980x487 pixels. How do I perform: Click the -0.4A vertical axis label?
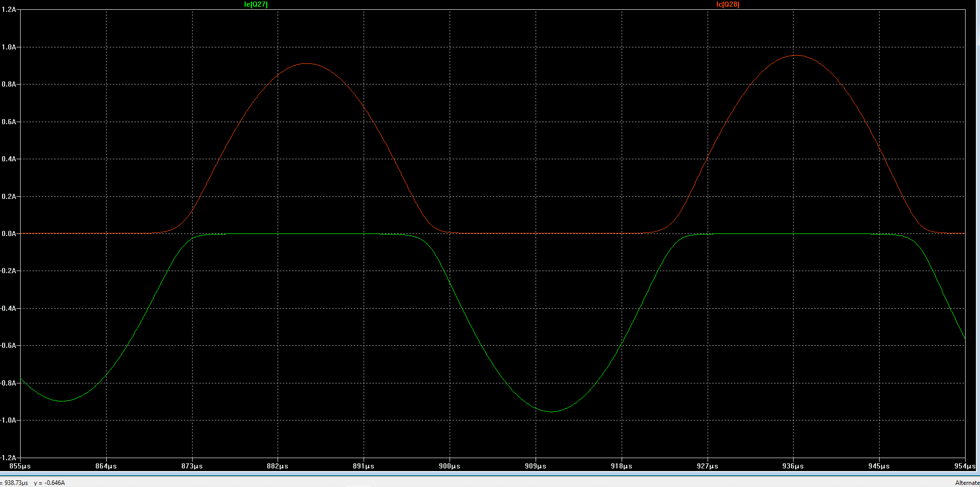click(8, 308)
